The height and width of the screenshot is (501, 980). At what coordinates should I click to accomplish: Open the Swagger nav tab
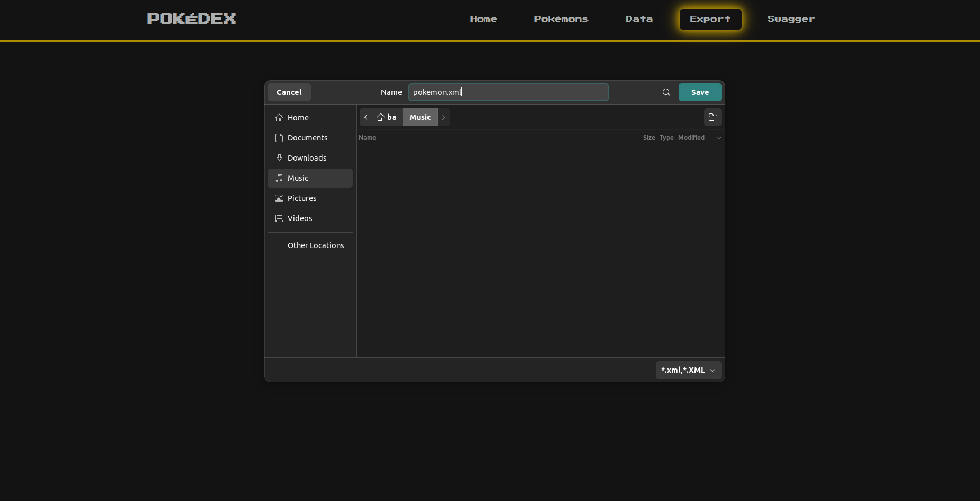pos(791,19)
